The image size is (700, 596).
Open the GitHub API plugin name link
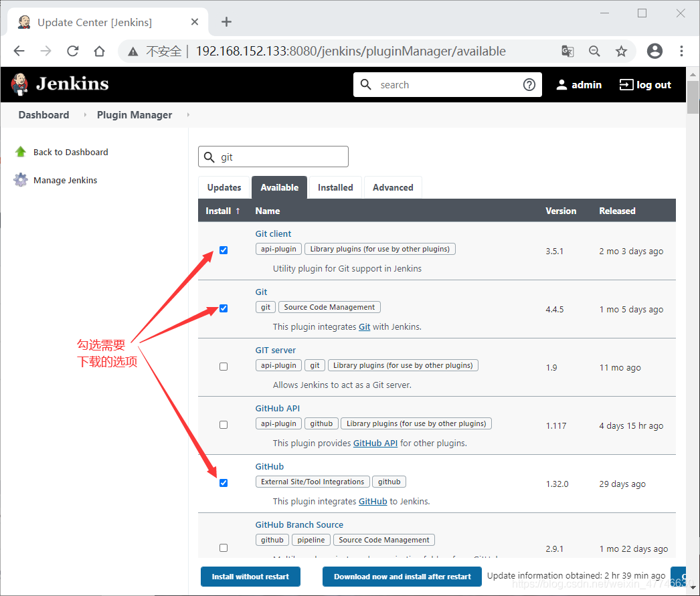[278, 408]
